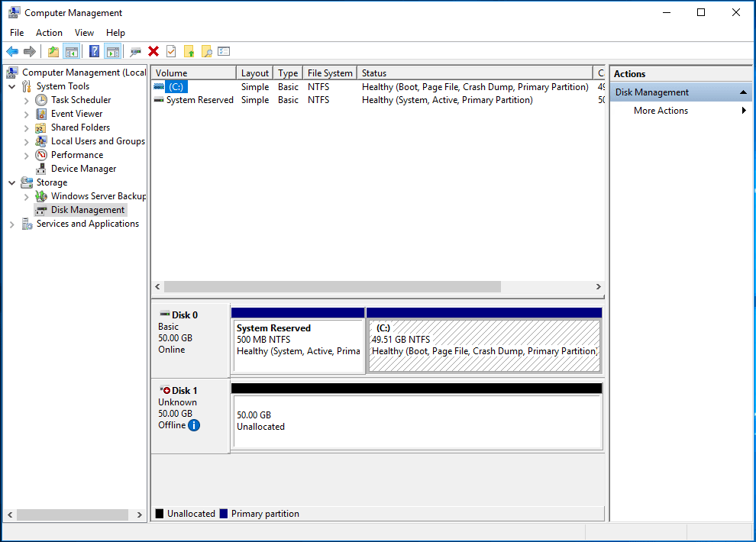This screenshot has height=542, width=756.
Task: Click the Device Manager tree icon
Action: click(x=41, y=169)
